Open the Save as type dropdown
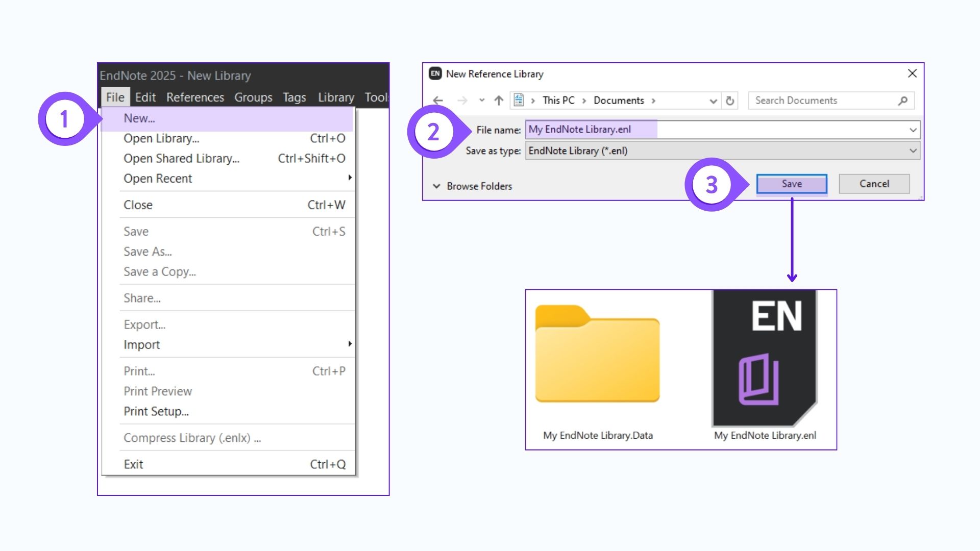Viewport: 980px width, 551px height. pyautogui.click(x=913, y=151)
